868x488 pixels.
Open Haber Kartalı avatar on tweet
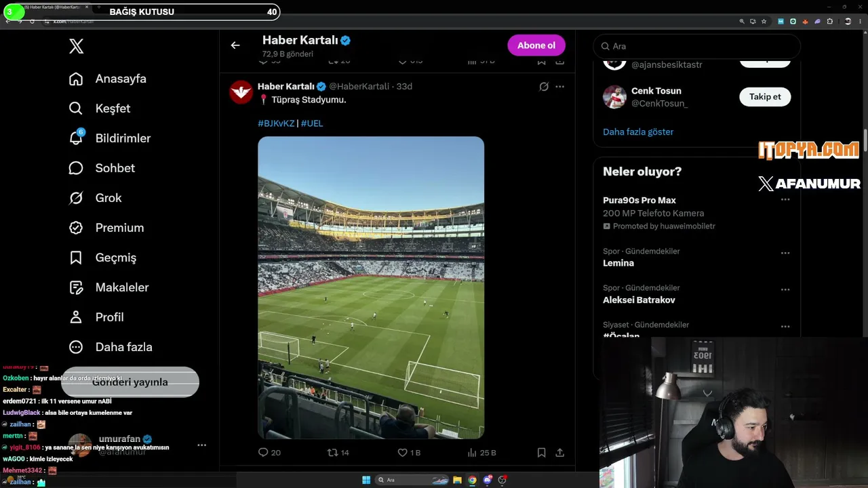[241, 92]
